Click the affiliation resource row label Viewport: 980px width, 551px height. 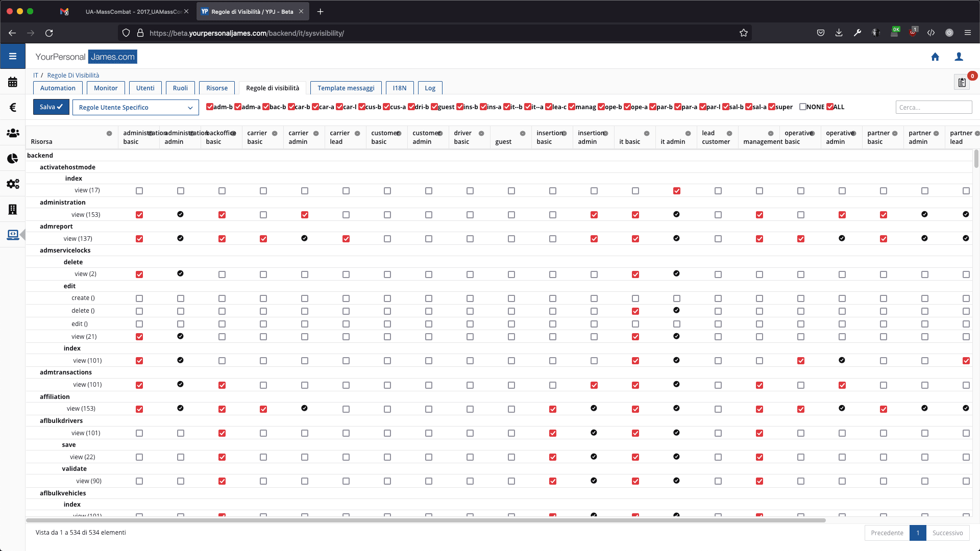click(x=55, y=397)
